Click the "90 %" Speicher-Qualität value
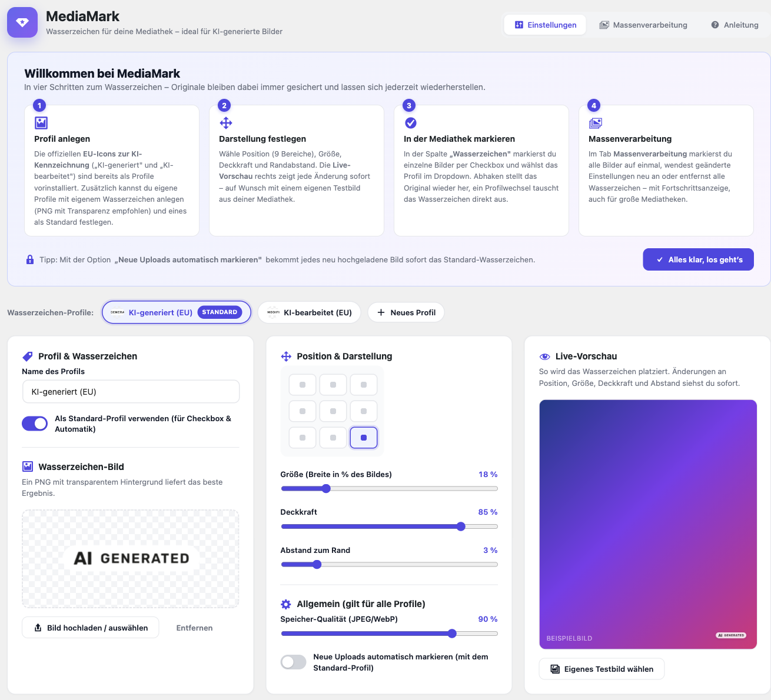This screenshot has width=771, height=700. pos(488,619)
